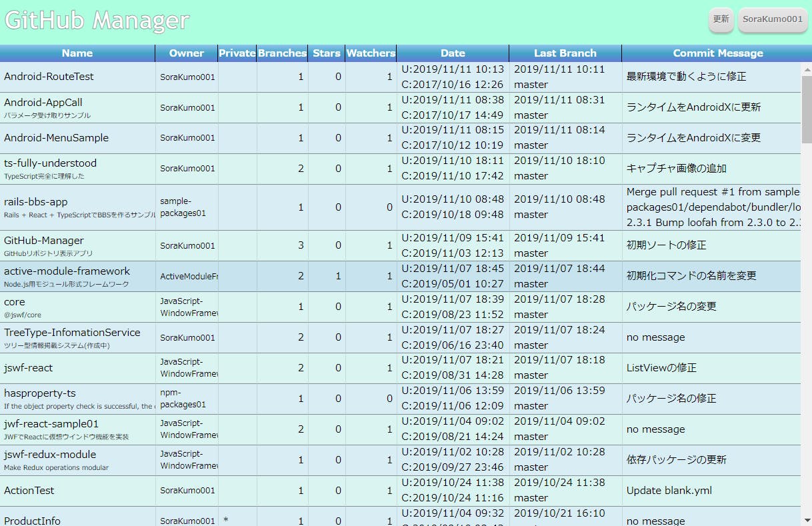
Task: Click commit message Update blank.yml
Action: click(x=669, y=491)
